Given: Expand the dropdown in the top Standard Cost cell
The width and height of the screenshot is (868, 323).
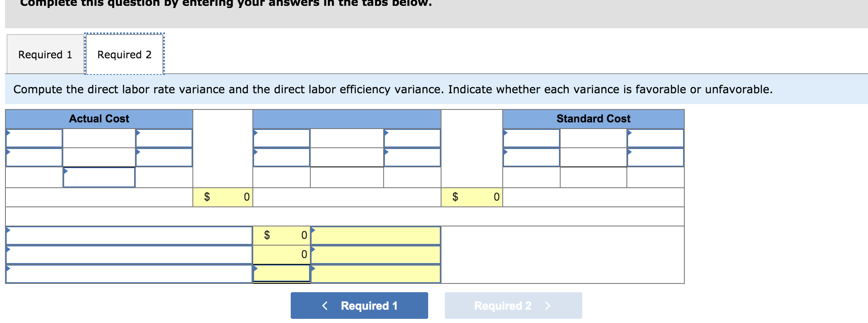Looking at the screenshot, I should (x=507, y=137).
